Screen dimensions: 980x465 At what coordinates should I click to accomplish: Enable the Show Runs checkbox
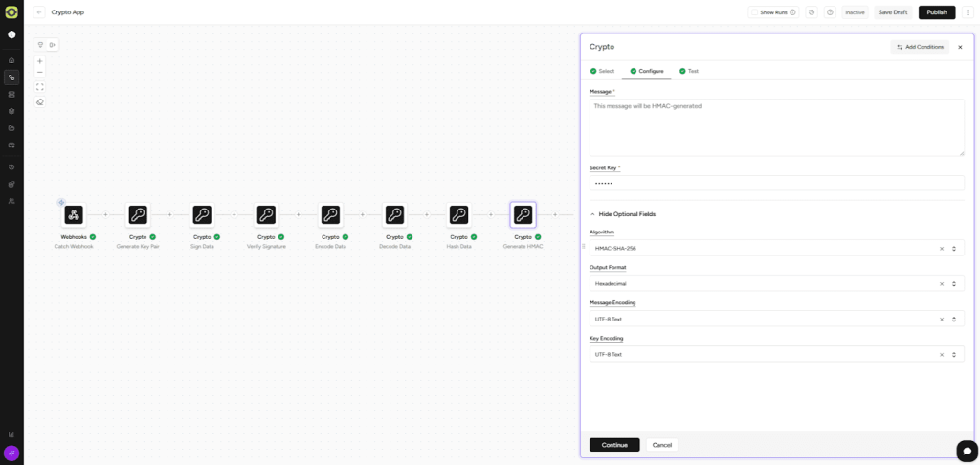(755, 12)
